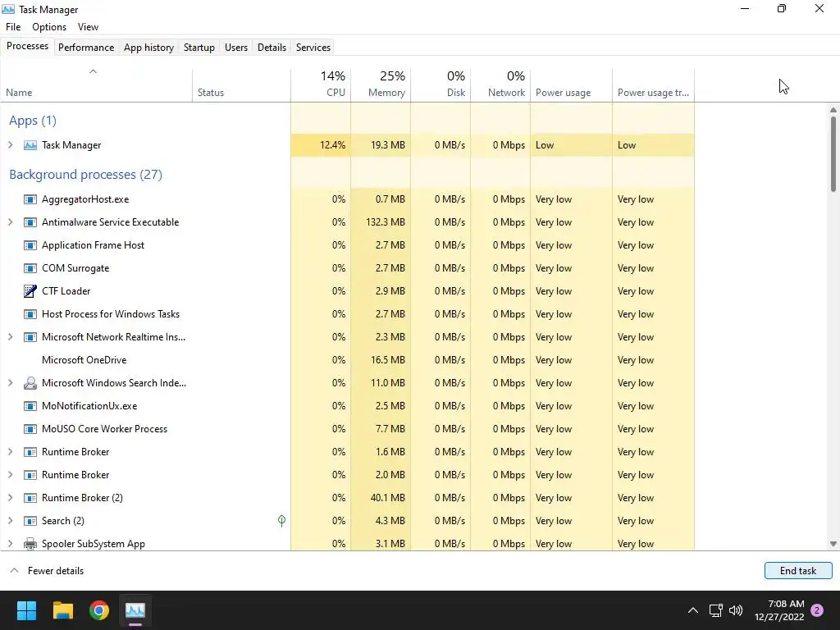Click the green leaf suspended status icon

tap(282, 521)
